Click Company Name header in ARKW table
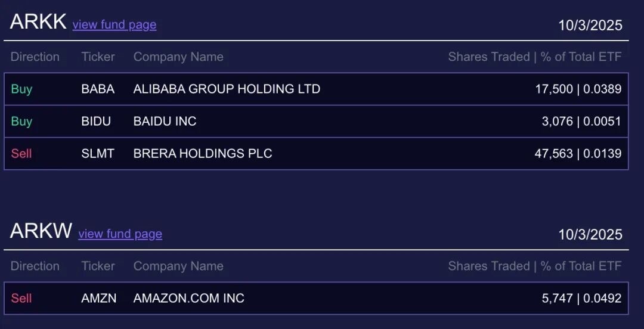This screenshot has height=329, width=644. click(x=178, y=266)
